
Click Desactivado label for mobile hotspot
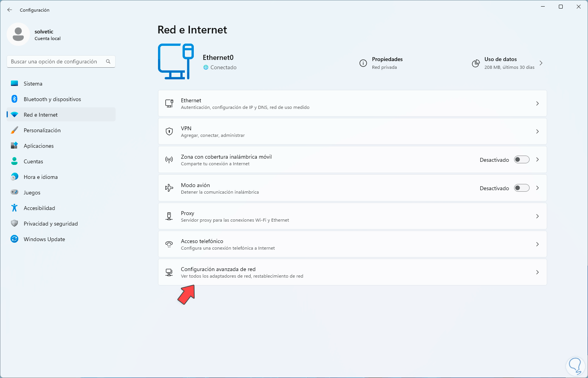point(494,160)
